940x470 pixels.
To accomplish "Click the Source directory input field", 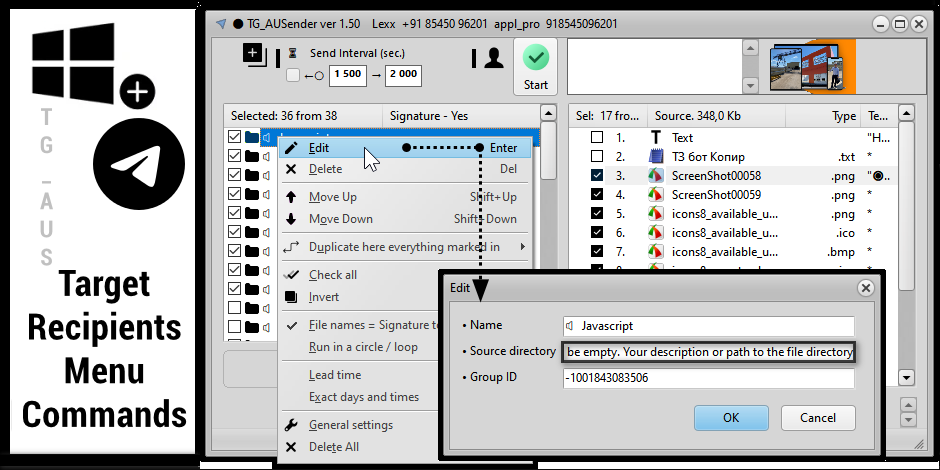I will 709,352.
